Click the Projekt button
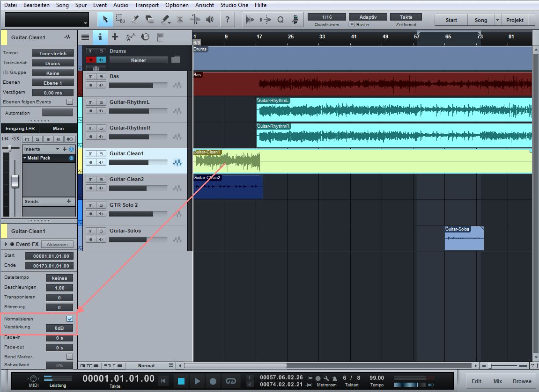This screenshot has height=392, width=539. 515,20
